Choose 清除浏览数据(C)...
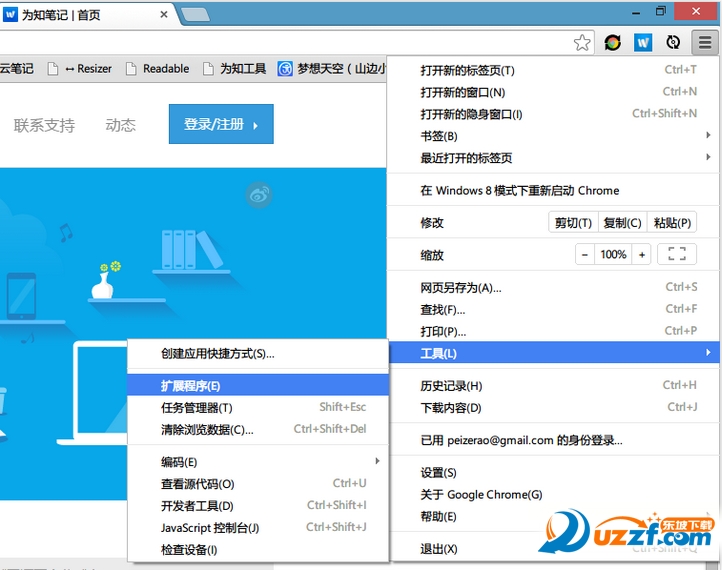This screenshot has width=722, height=570. [258, 430]
